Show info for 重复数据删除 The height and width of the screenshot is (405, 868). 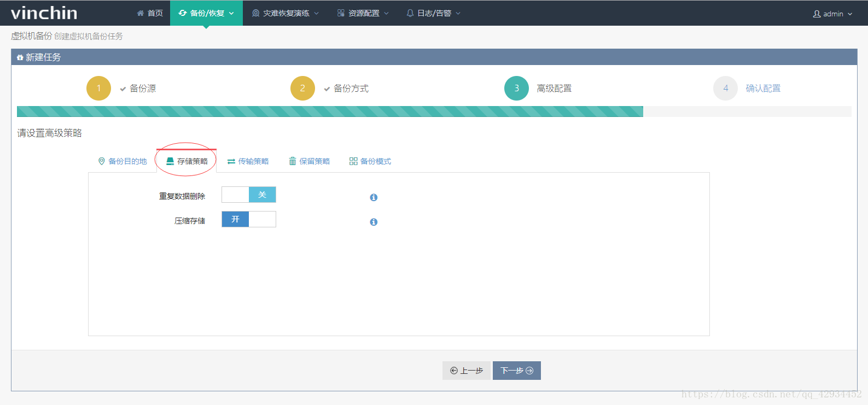[x=374, y=197]
